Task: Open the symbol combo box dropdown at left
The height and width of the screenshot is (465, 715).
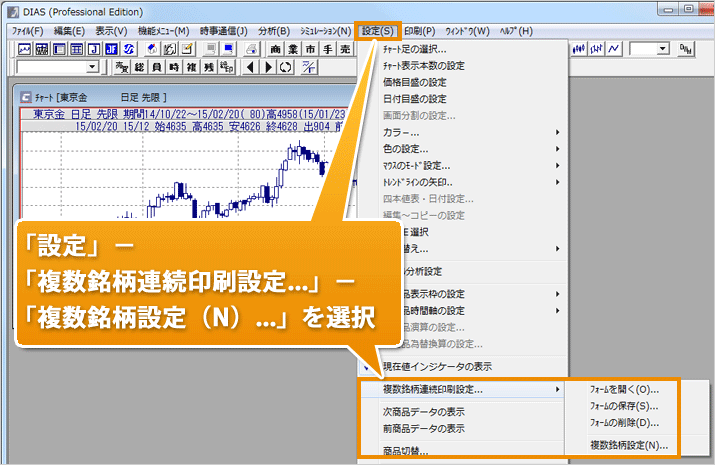Action: pyautogui.click(x=92, y=67)
